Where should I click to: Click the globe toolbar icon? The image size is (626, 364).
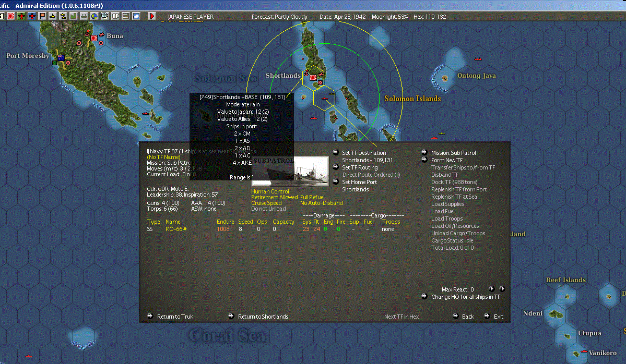click(94, 16)
